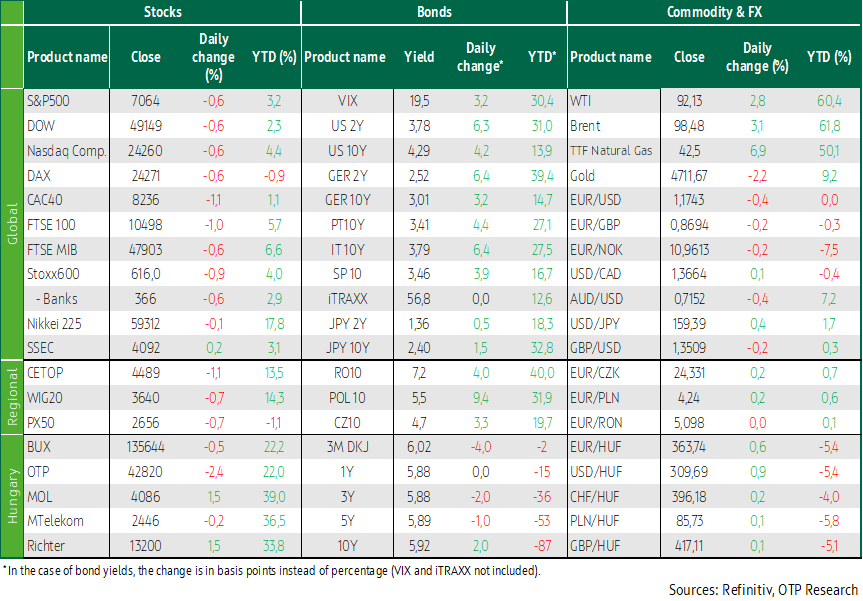Click the Nasdaq Comp. row label
The height and width of the screenshot is (601, 863).
pyautogui.click(x=64, y=150)
